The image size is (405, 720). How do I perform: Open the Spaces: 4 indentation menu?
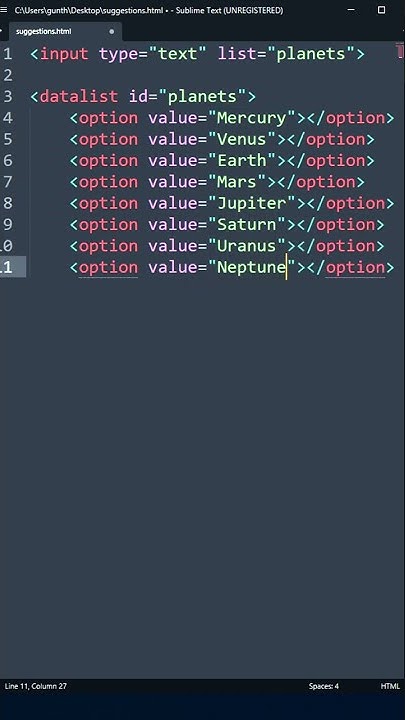324,686
